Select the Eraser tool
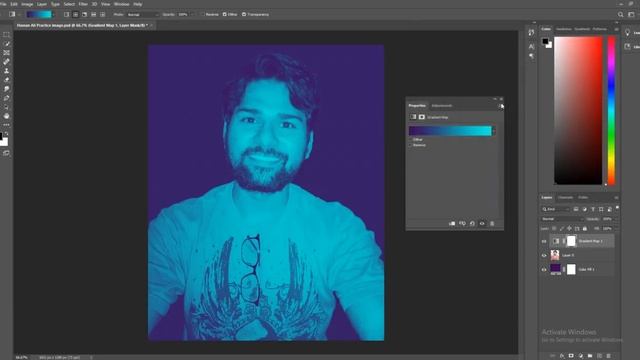This screenshot has height=360, width=640. point(7,80)
